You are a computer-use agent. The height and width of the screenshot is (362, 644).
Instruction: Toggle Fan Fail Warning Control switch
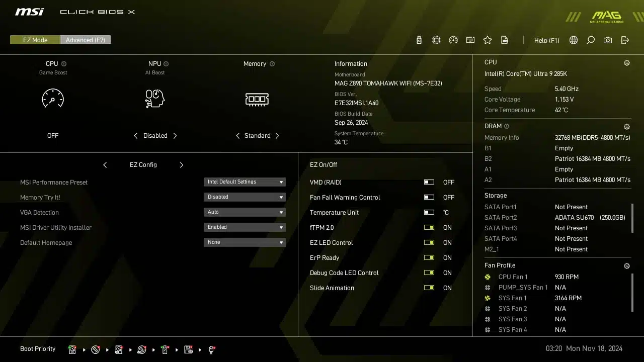coord(429,198)
